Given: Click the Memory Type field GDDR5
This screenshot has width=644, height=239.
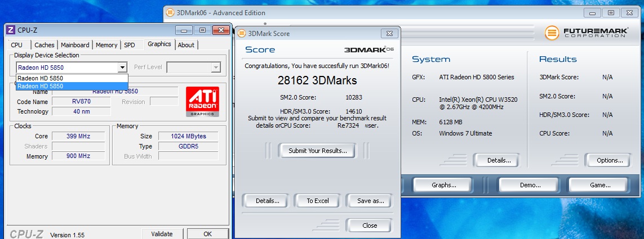Looking at the screenshot, I should tap(189, 146).
